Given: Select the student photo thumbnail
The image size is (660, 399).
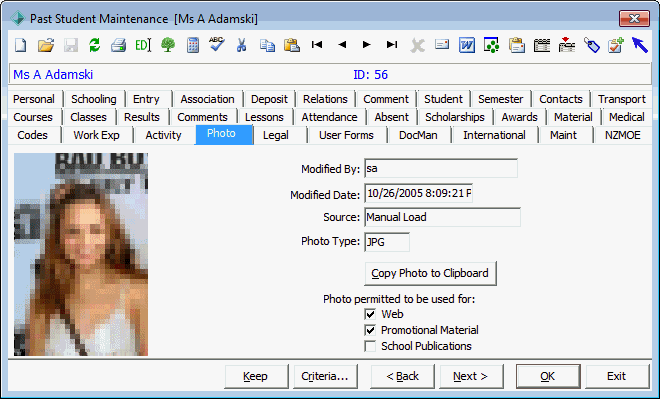Looking at the screenshot, I should pyautogui.click(x=81, y=255).
